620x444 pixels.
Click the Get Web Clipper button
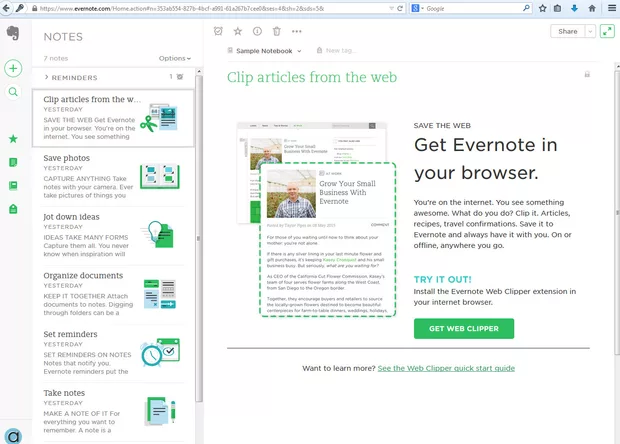[x=464, y=329]
